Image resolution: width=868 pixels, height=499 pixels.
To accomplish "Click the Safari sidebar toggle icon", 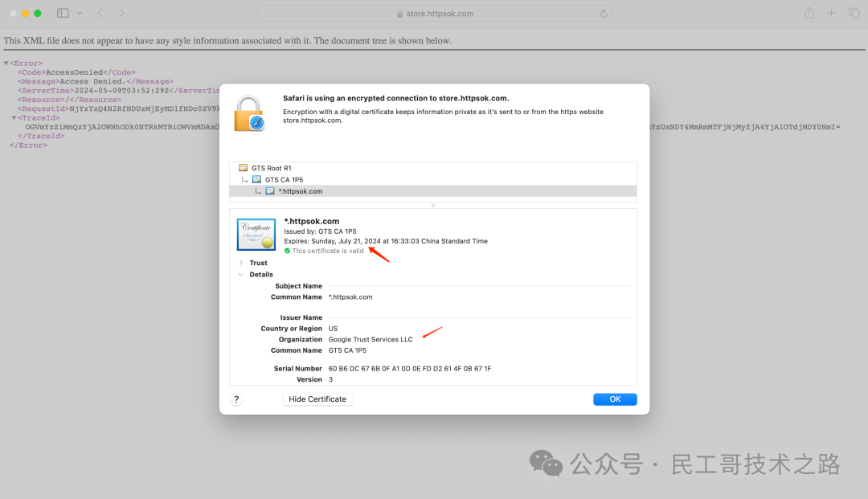I will [63, 14].
